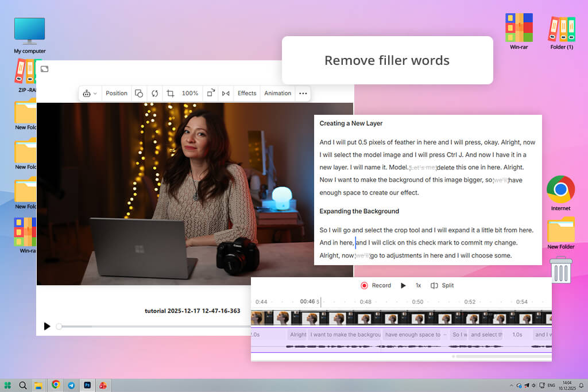Select the Crop tool
The width and height of the screenshot is (588, 392).
click(170, 94)
